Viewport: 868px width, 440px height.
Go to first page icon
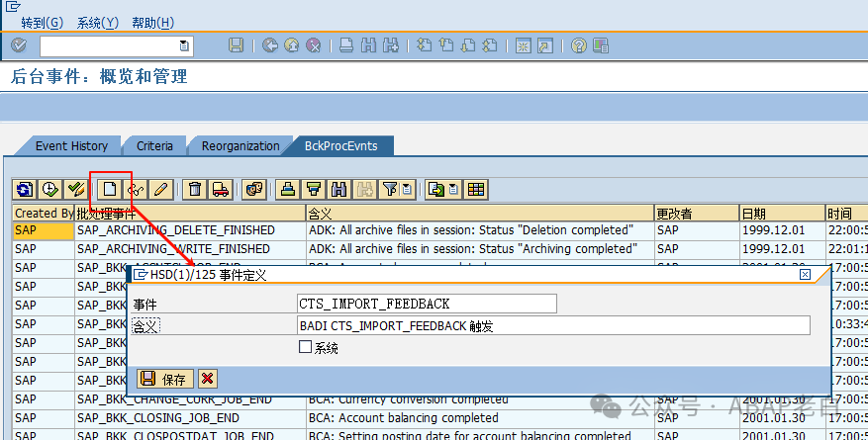click(x=425, y=45)
